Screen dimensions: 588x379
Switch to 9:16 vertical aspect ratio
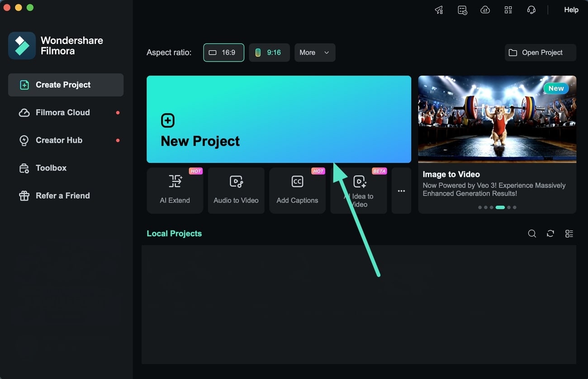[x=269, y=52]
